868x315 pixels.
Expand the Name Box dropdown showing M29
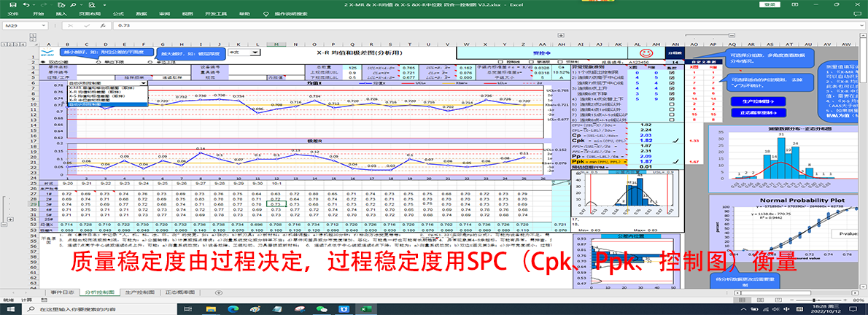(44, 26)
